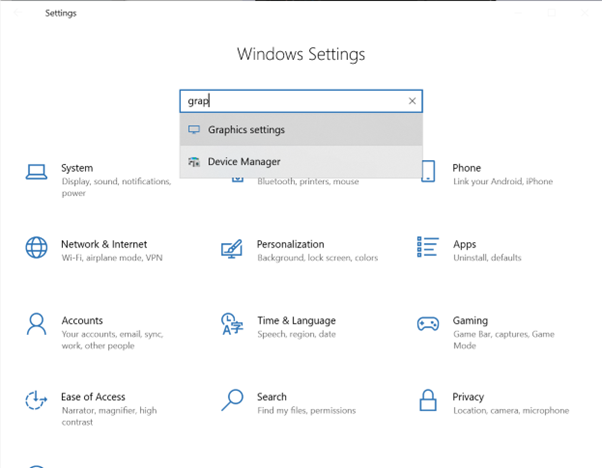Click 'Wi-Fi, airplane mode, VPN' description

pos(112,258)
